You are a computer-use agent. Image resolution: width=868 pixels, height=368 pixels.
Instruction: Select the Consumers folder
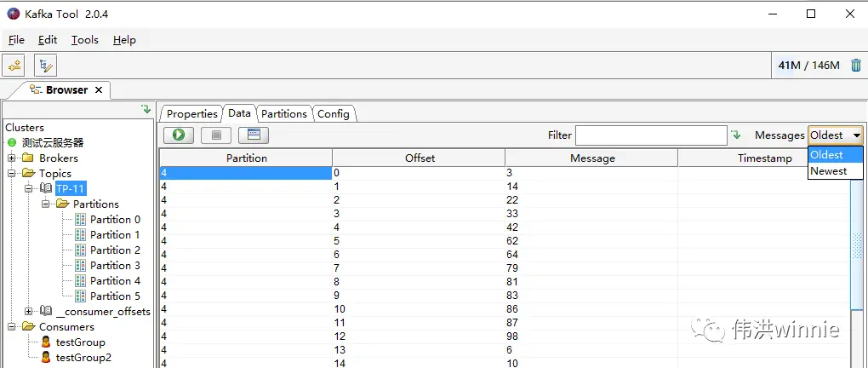pos(66,327)
